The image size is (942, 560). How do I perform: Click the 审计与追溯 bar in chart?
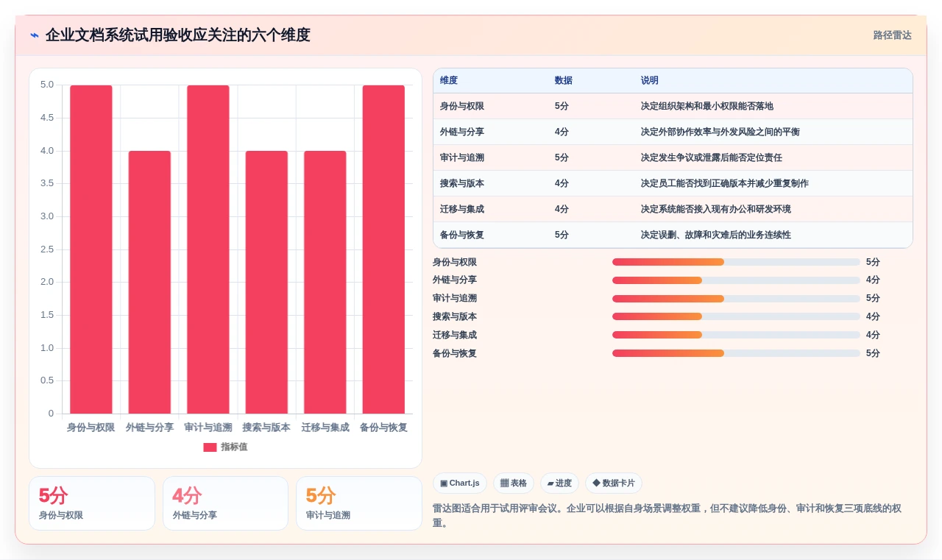pyautogui.click(x=208, y=249)
